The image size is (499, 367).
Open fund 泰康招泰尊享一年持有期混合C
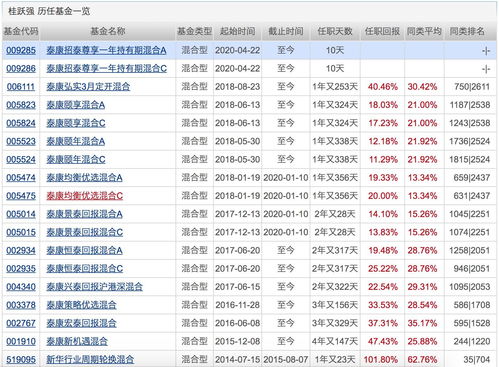coord(107,69)
